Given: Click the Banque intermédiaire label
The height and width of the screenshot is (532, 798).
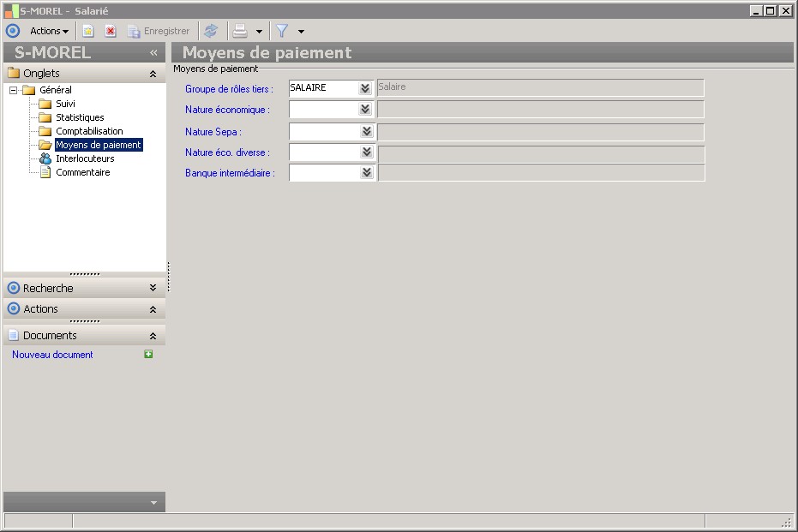Looking at the screenshot, I should pos(230,173).
